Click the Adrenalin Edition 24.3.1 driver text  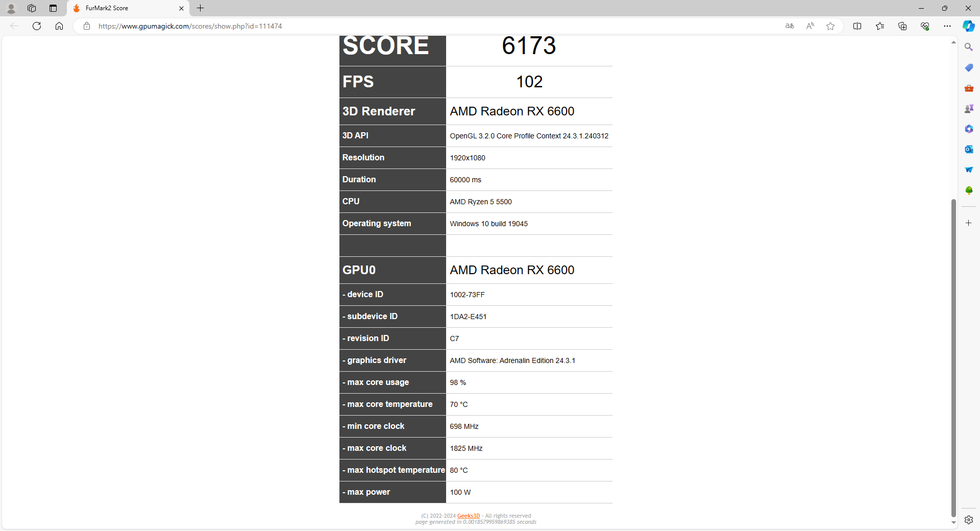point(512,360)
